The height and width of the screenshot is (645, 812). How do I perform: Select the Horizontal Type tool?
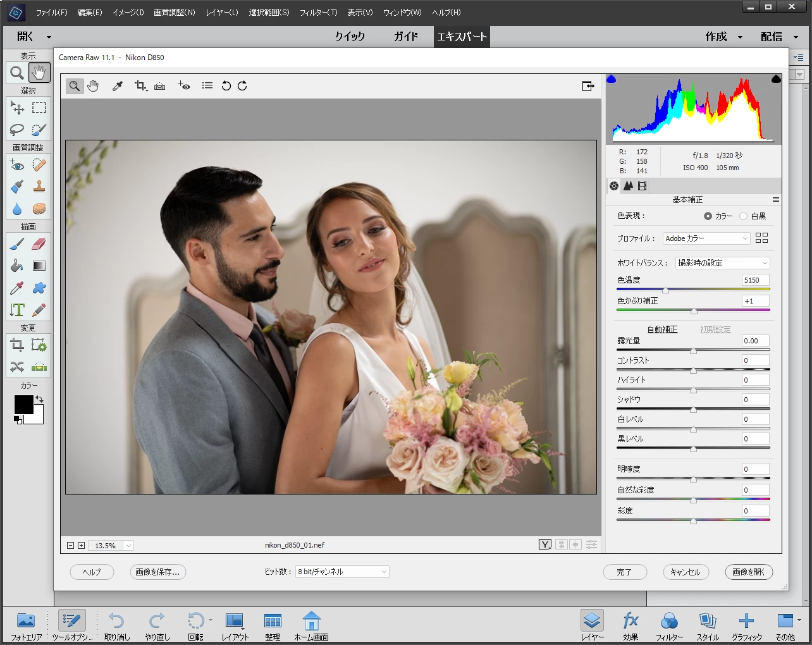(x=17, y=310)
